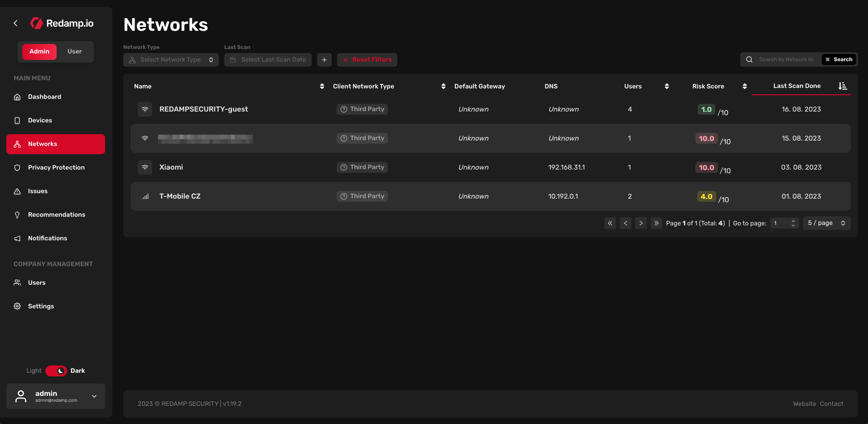The width and height of the screenshot is (868, 424).
Task: Click Settings gear icon
Action: [17, 307]
